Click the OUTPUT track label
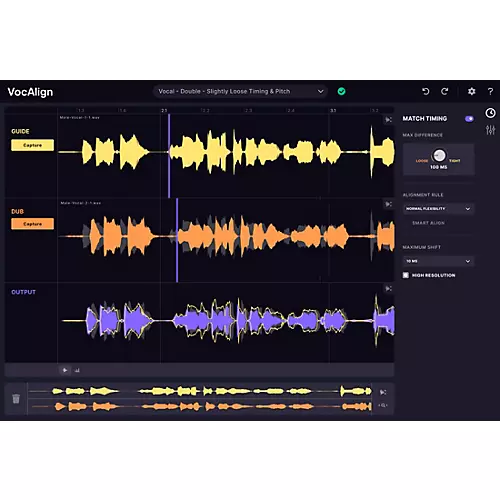 [x=23, y=292]
